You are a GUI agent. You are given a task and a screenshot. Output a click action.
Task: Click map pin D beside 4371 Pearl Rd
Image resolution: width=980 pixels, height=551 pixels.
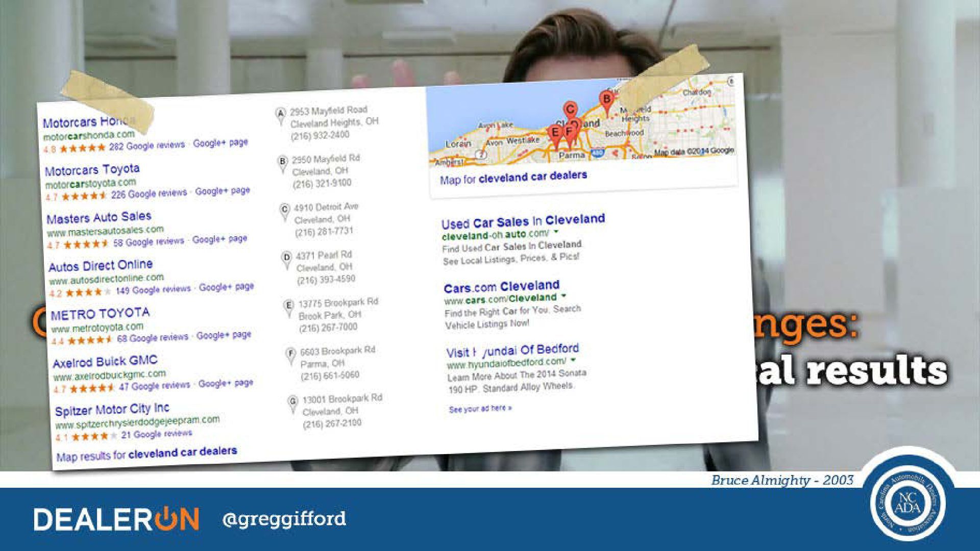286,260
